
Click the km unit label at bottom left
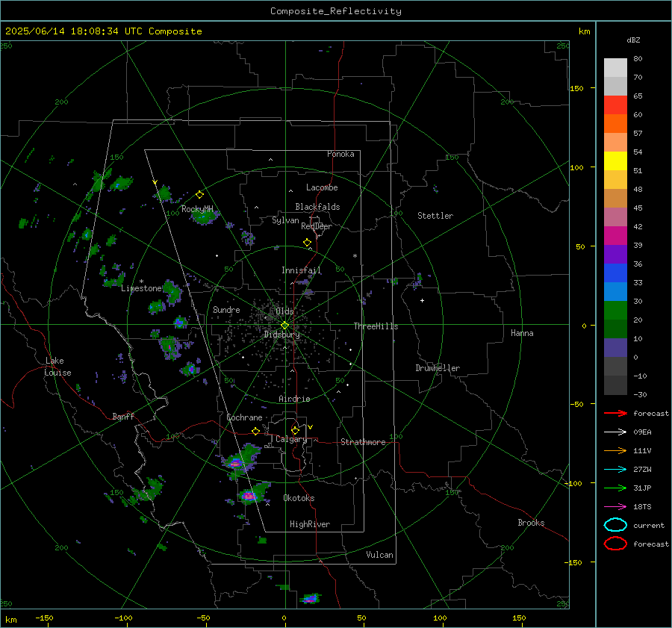coord(10,620)
